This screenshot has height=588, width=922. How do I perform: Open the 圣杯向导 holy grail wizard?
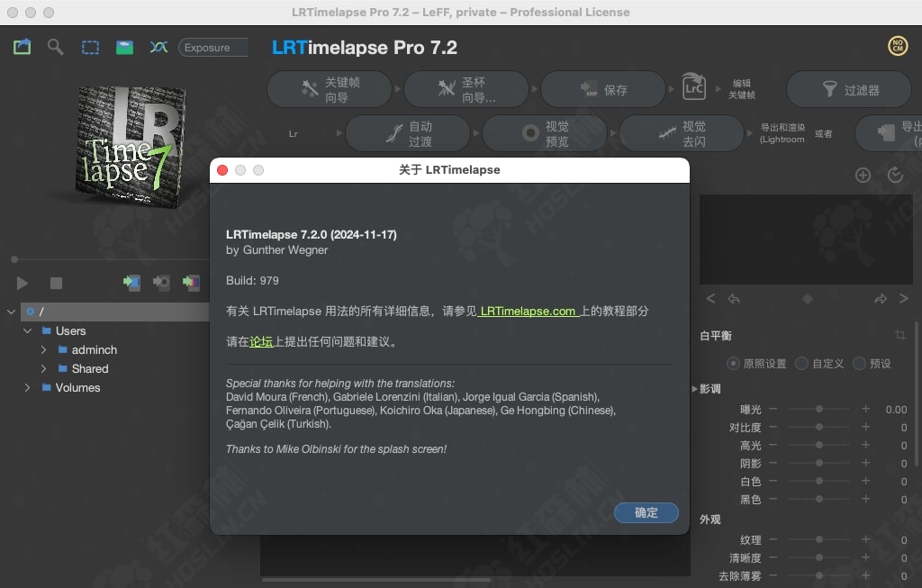pos(466,89)
